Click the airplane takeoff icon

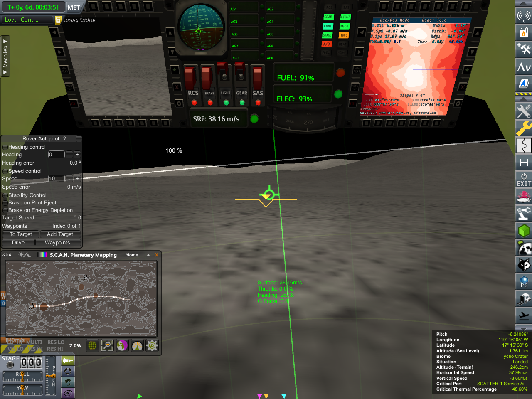(524, 315)
